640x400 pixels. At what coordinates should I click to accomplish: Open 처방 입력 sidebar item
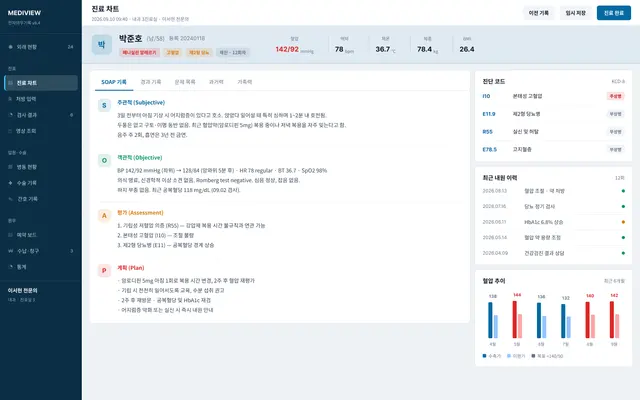pyautogui.click(x=41, y=99)
